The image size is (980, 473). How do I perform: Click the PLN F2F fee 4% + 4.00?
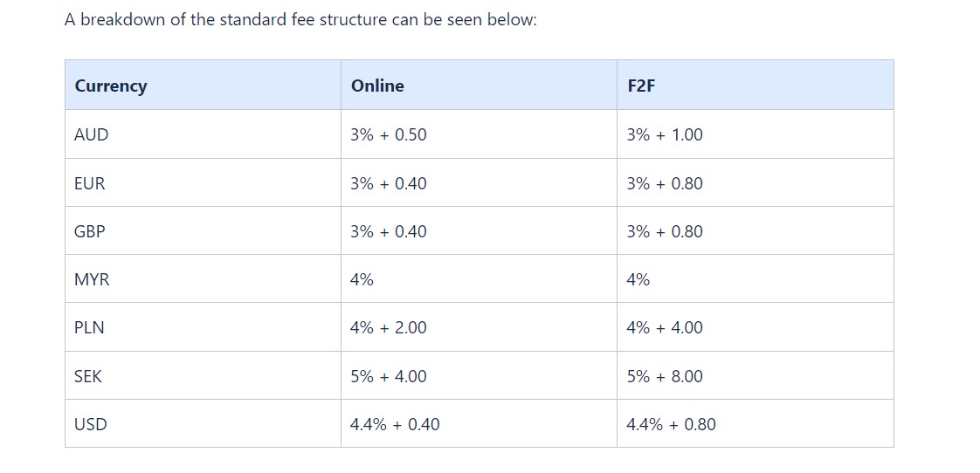[665, 327]
